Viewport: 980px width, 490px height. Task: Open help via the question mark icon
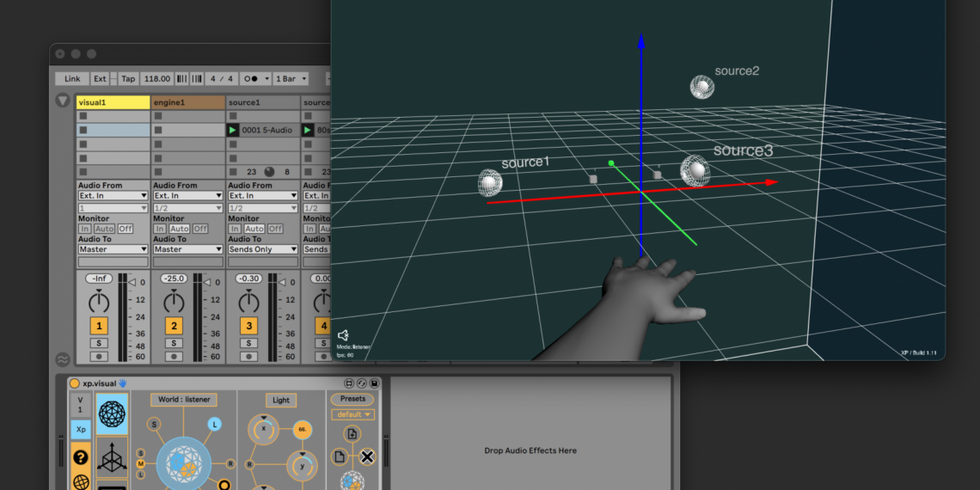coord(81,458)
